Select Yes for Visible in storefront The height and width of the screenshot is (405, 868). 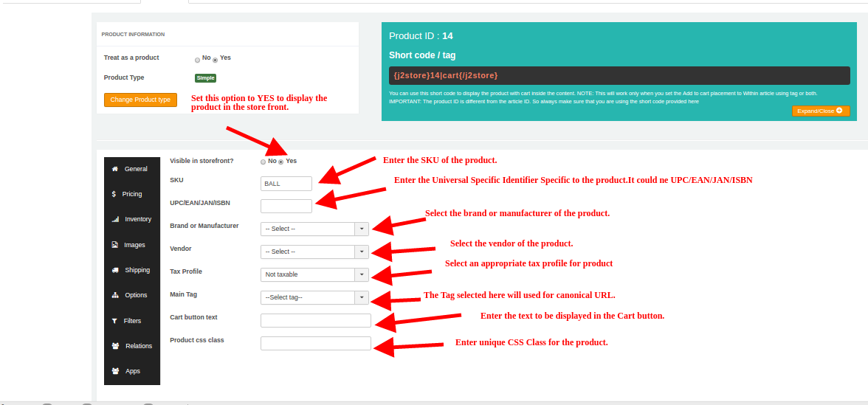tap(280, 162)
